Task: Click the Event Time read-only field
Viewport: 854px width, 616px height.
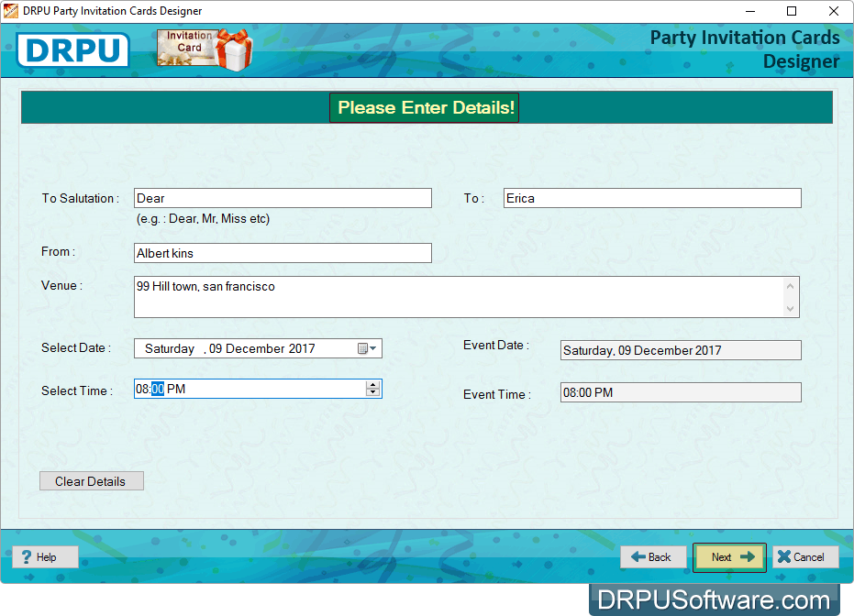Action: click(x=681, y=392)
